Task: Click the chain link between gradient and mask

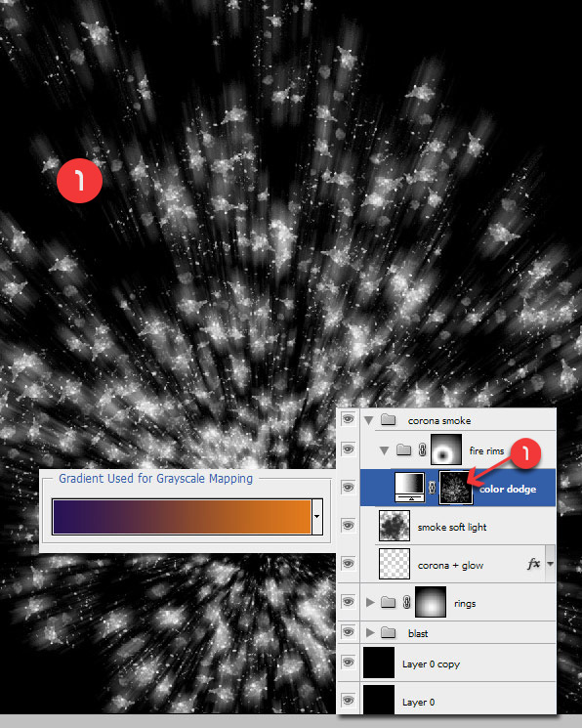Action: click(432, 488)
